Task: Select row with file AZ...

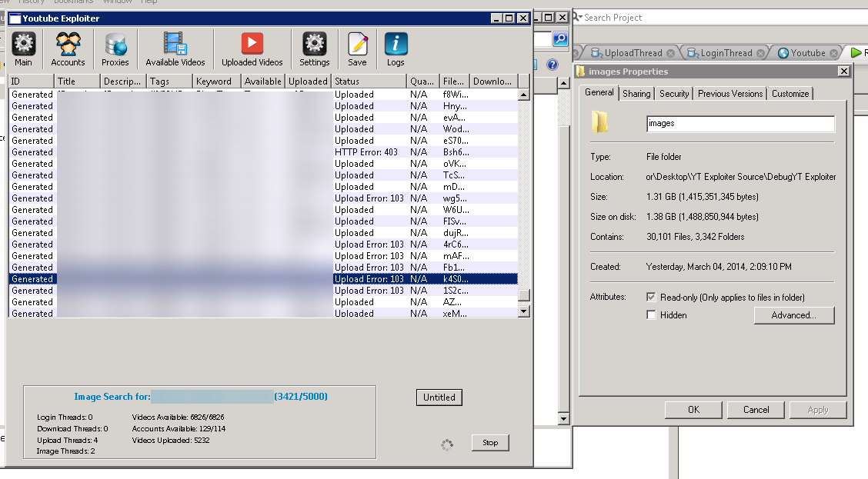Action: click(x=263, y=302)
